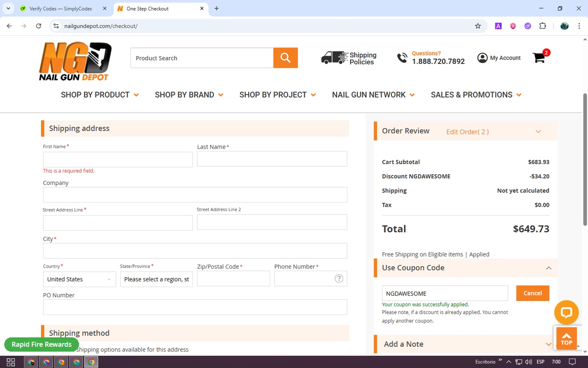588x368 pixels.
Task: Click the Phone Number field
Action: [310, 279]
